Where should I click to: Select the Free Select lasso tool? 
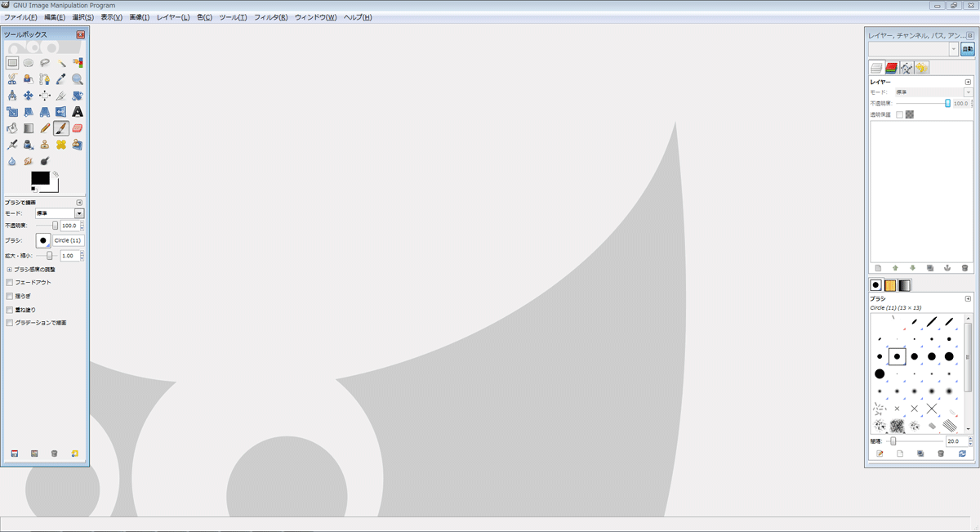[45, 63]
